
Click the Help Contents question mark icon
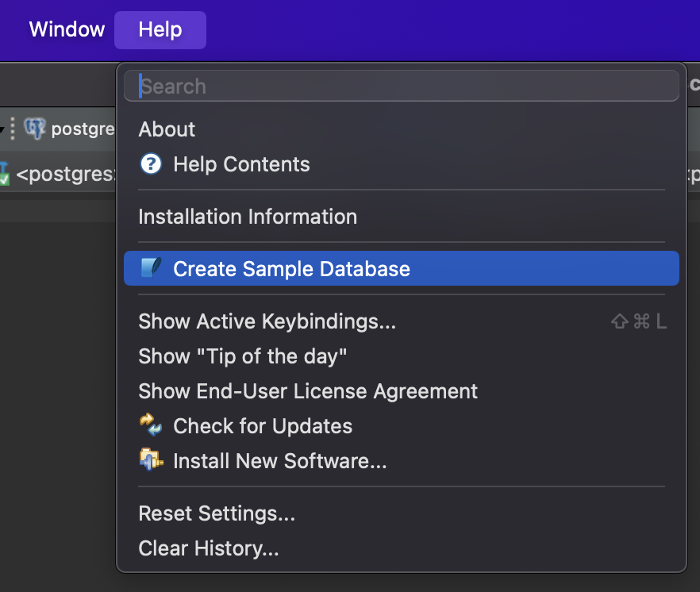(151, 163)
